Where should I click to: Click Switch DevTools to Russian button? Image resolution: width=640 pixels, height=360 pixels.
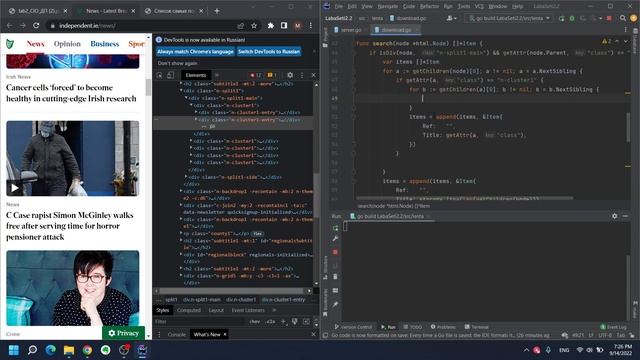tap(269, 52)
